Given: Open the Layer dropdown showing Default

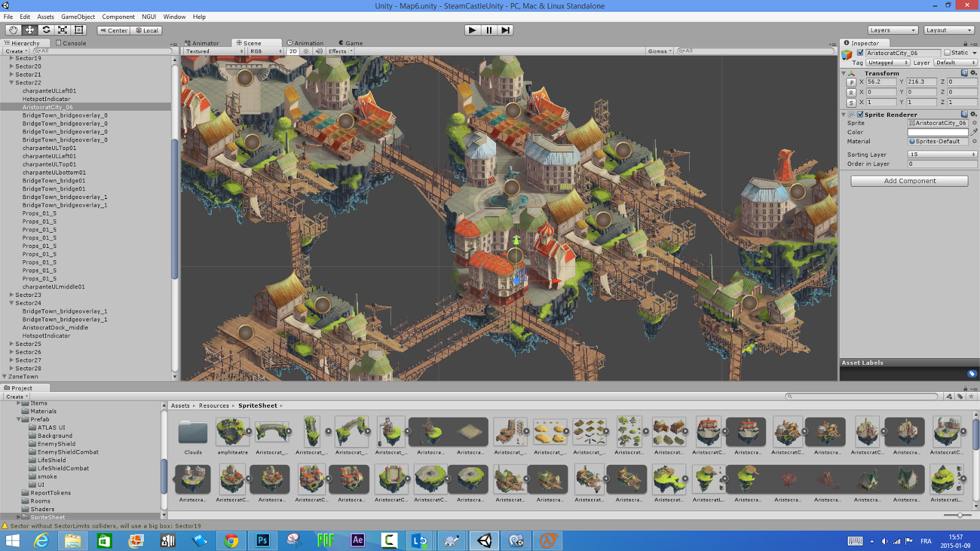Looking at the screenshot, I should pos(955,63).
